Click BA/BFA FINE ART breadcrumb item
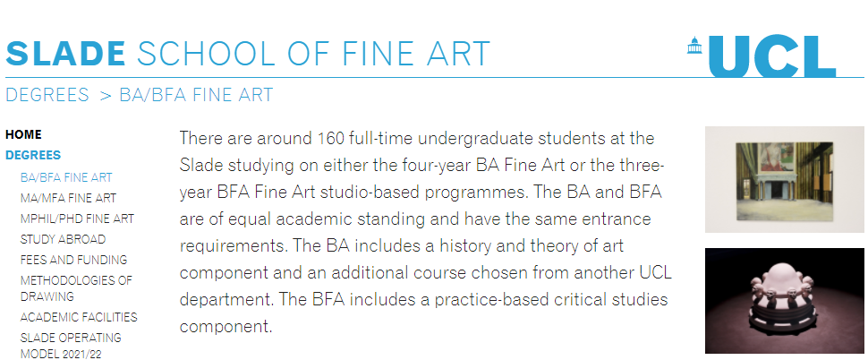Viewport: 868px width, 360px height. (197, 95)
